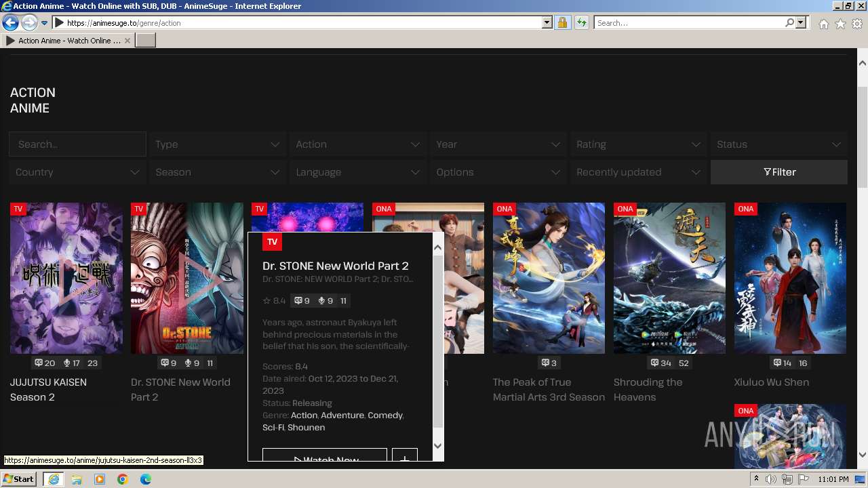Click the subtitle icon under Shrouding the Heavens
The width and height of the screenshot is (868, 488).
654,363
